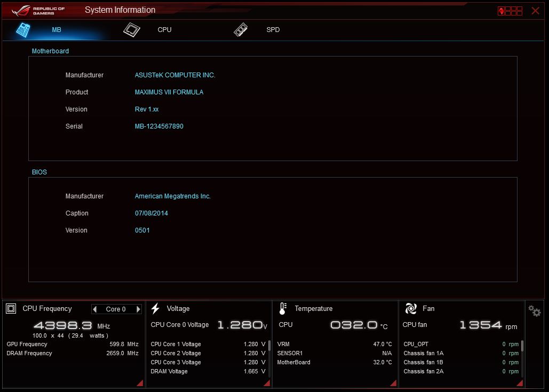Viewport: 549px width, 392px height.
Task: Expand the Temperature panel red corner
Action: (x=394, y=383)
